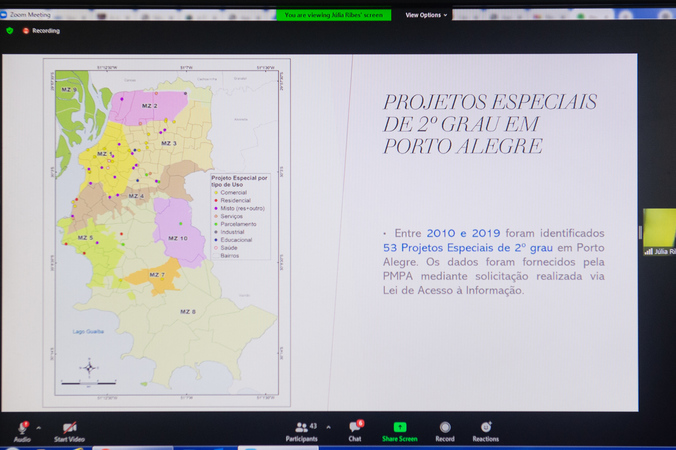Click the Record button in Zoom toolbar

pyautogui.click(x=445, y=432)
